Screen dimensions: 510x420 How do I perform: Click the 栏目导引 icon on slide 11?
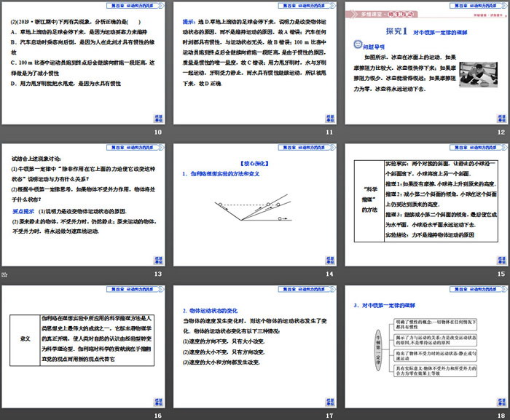[x=330, y=119]
